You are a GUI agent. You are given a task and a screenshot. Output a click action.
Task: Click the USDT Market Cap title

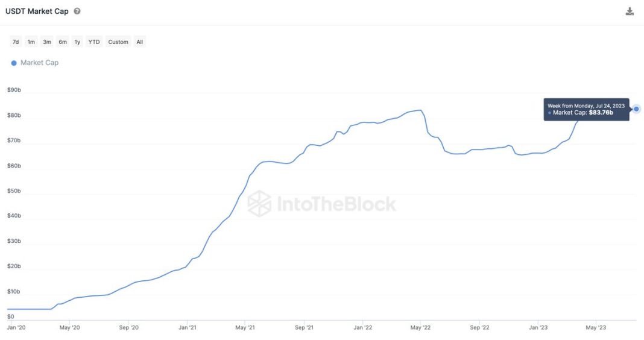click(x=37, y=11)
